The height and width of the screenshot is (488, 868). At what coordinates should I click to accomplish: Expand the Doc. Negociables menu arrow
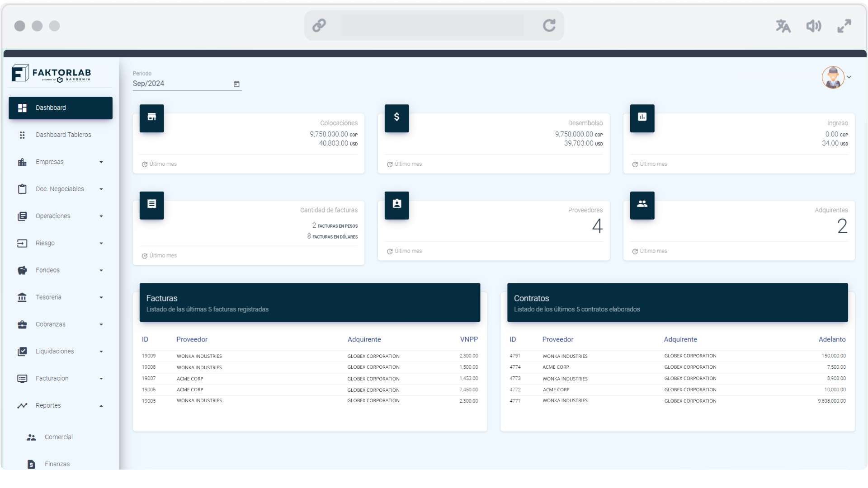(101, 189)
